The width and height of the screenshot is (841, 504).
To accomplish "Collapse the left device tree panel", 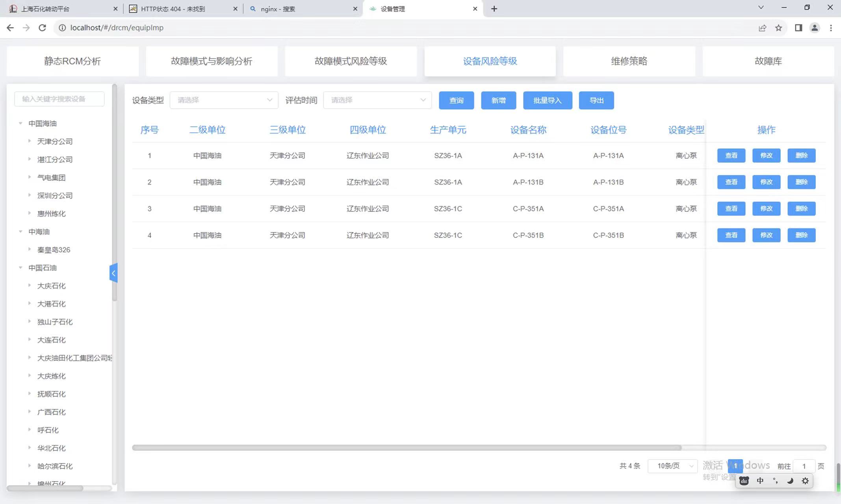I will tap(113, 273).
